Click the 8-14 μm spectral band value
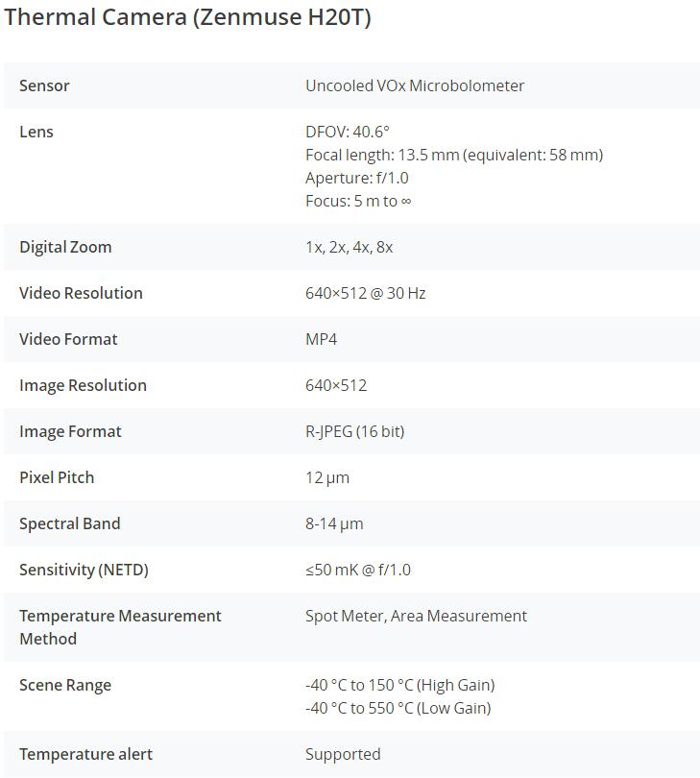Viewport: 700px width, 778px height. click(334, 524)
